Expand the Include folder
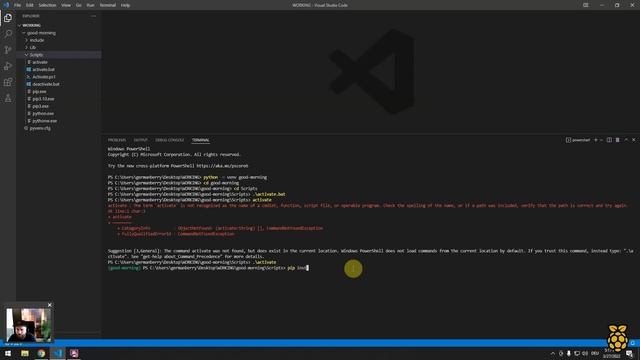The image size is (640, 360). point(59,40)
